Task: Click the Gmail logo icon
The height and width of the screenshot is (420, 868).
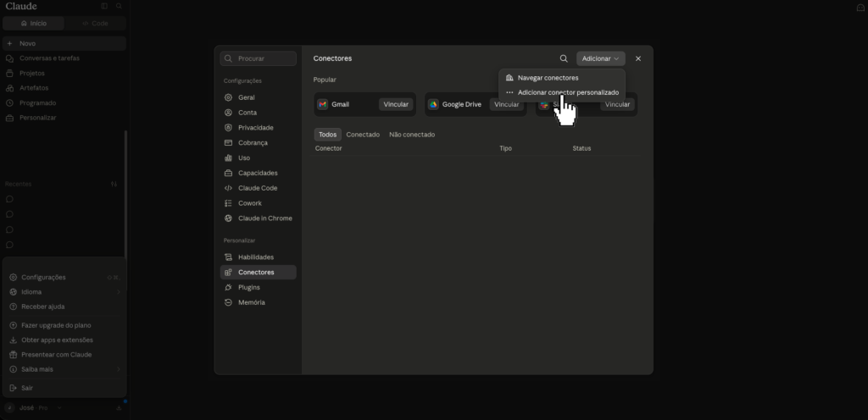Action: 323,104
